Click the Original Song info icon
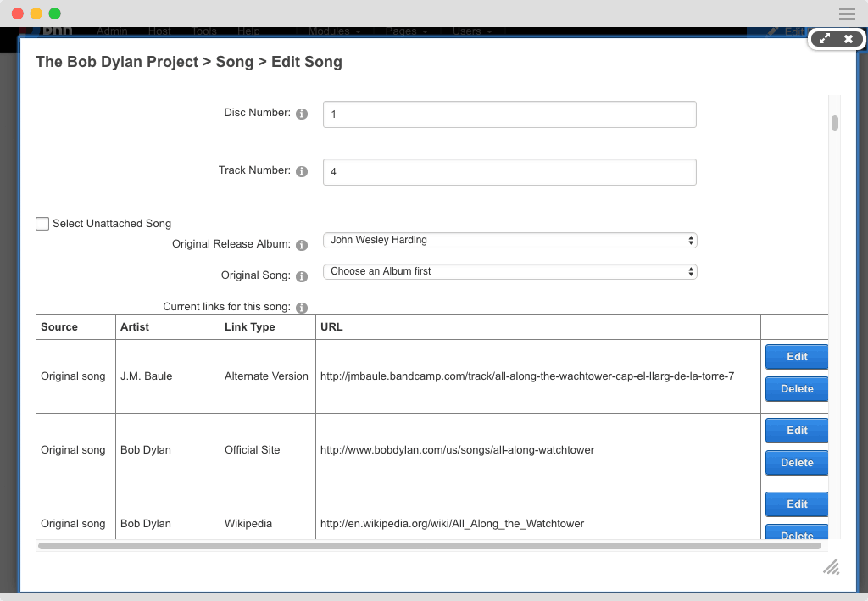This screenshot has width=868, height=601. point(302,276)
